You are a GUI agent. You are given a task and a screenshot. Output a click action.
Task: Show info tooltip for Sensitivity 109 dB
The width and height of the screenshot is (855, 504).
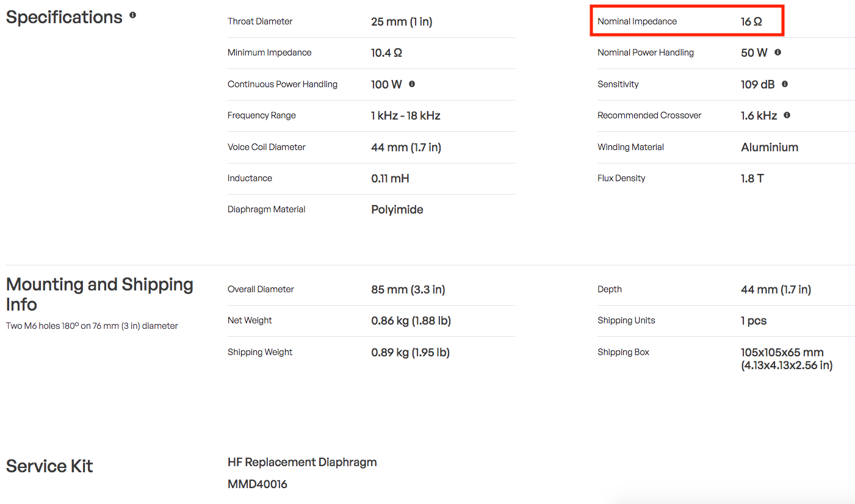tap(785, 84)
